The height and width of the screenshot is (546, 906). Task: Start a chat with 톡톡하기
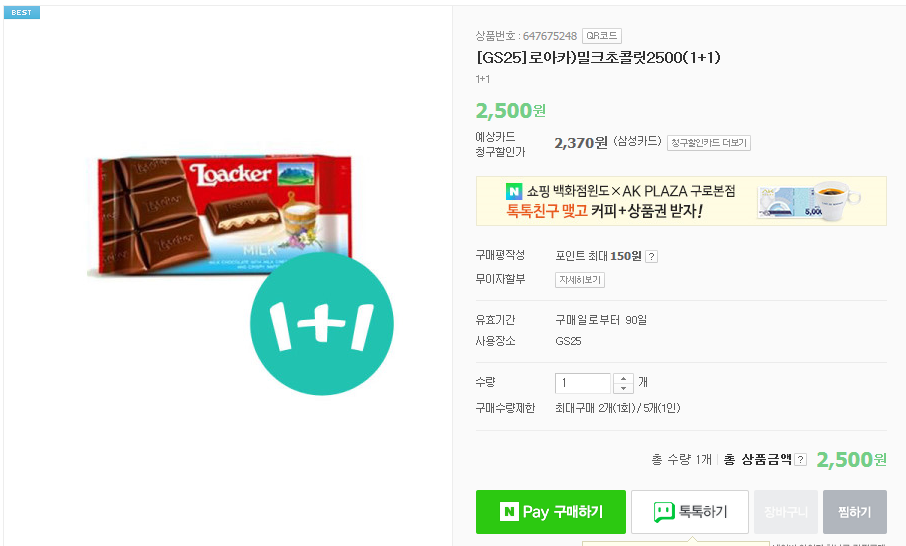[x=689, y=512]
